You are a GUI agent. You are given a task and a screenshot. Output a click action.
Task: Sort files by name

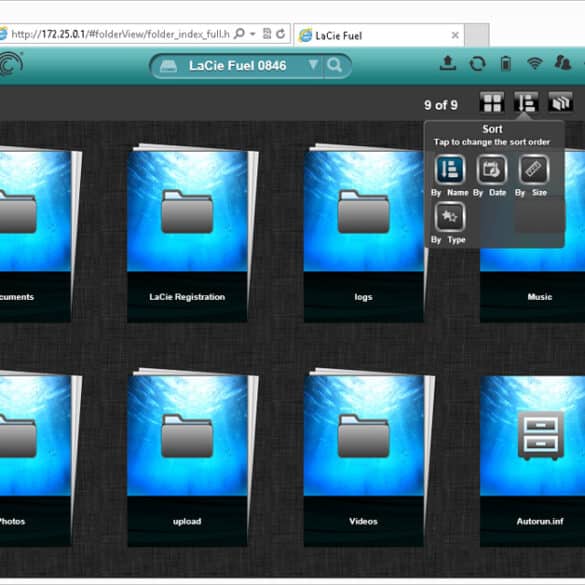point(450,170)
